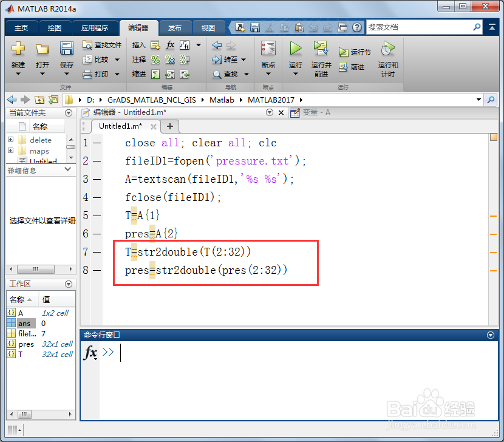504x442 pixels.
Task: Click the address bar search icon
Action: click(491, 100)
